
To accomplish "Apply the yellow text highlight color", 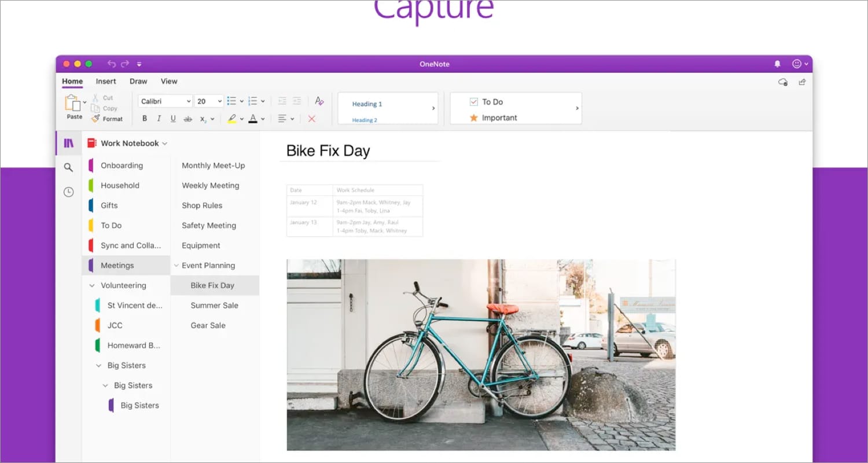I will [231, 119].
